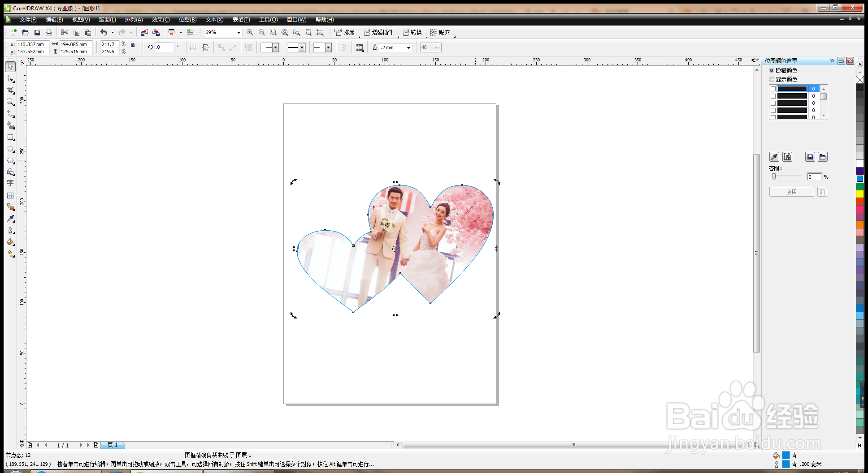The image size is (868, 473).
Task: Expand the application launcher dropdown arrow
Action: click(181, 32)
